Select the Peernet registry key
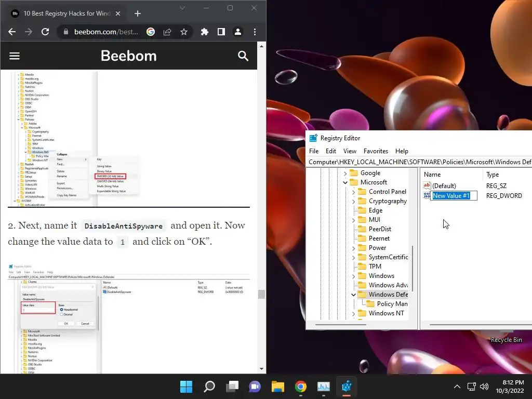The height and width of the screenshot is (399, 532). coord(379,238)
